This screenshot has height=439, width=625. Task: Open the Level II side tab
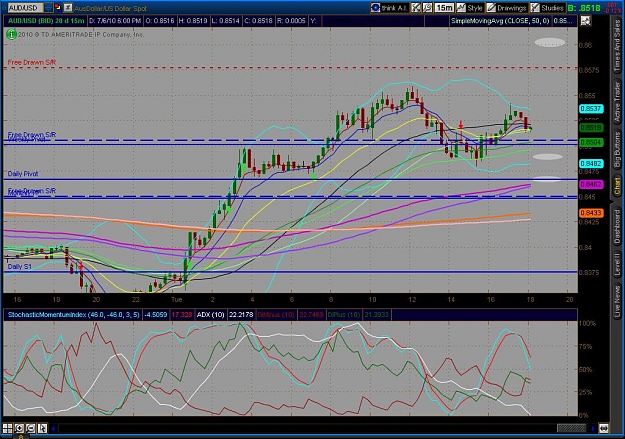(x=617, y=264)
